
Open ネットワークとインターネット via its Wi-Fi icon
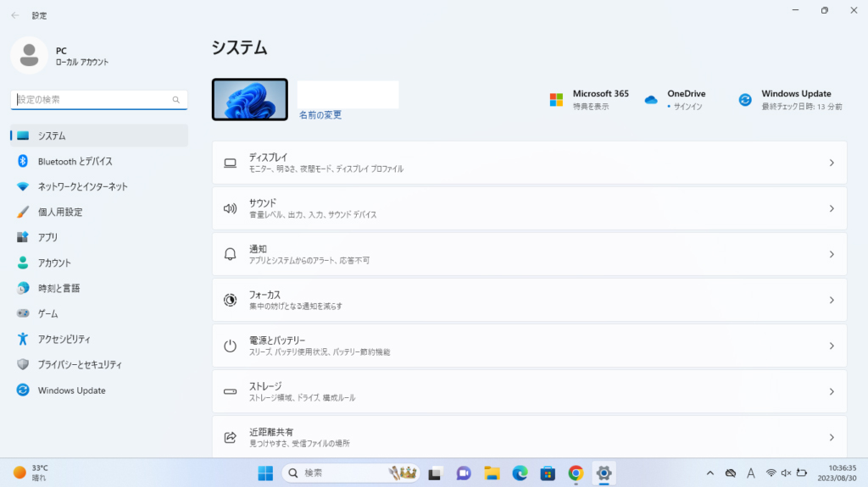tap(23, 186)
